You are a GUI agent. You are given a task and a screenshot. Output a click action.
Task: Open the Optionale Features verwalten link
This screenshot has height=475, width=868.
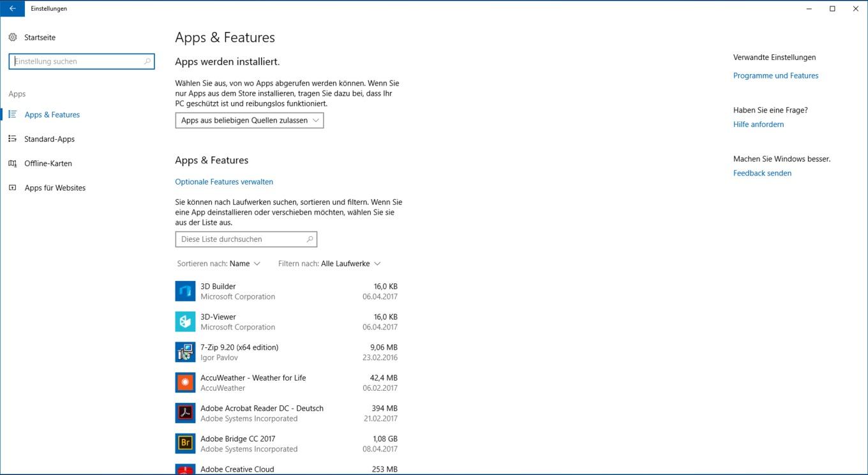point(224,182)
